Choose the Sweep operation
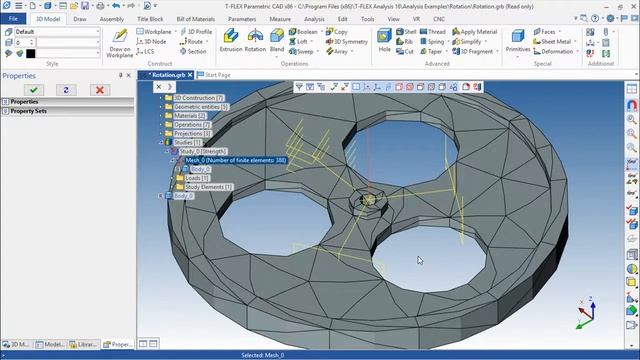The height and width of the screenshot is (360, 640). (301, 51)
